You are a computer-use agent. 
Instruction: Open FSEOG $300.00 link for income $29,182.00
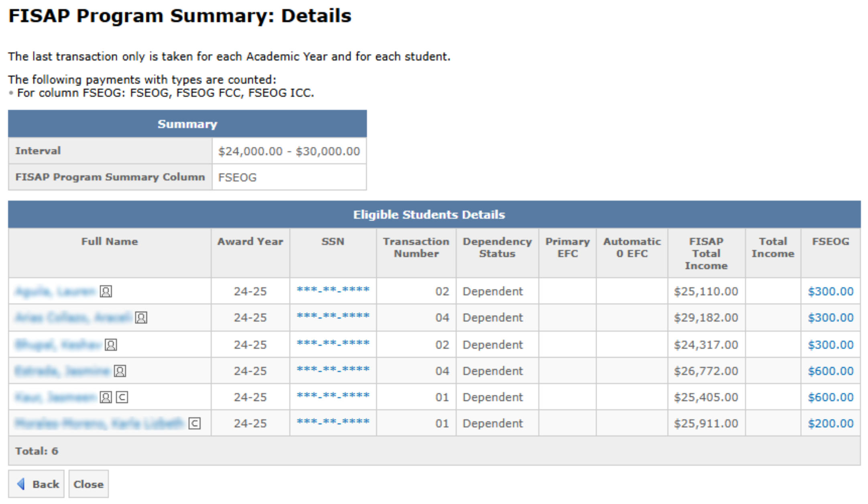click(x=830, y=318)
